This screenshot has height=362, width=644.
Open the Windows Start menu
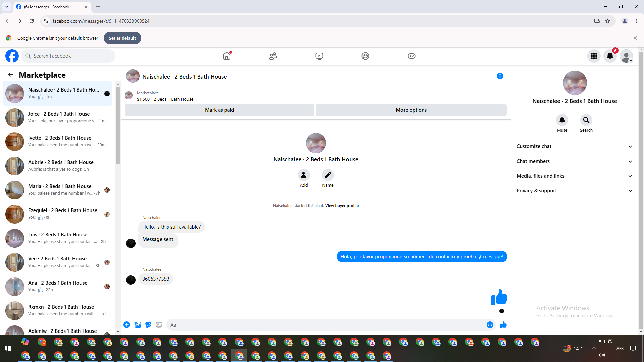point(8,349)
